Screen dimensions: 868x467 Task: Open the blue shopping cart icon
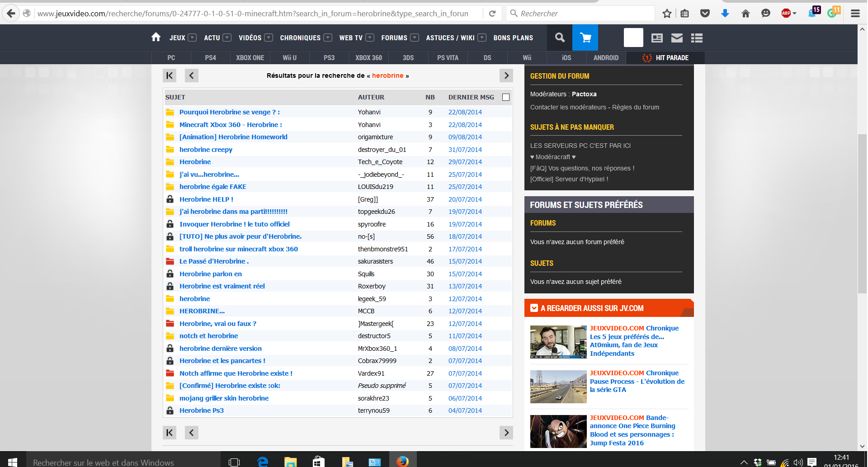585,38
